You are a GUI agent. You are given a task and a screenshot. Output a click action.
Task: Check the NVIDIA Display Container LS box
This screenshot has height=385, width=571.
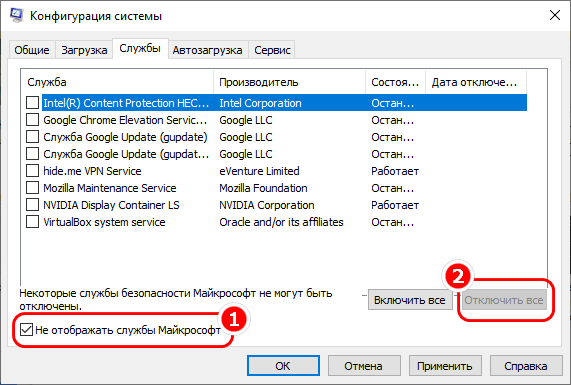click(32, 205)
